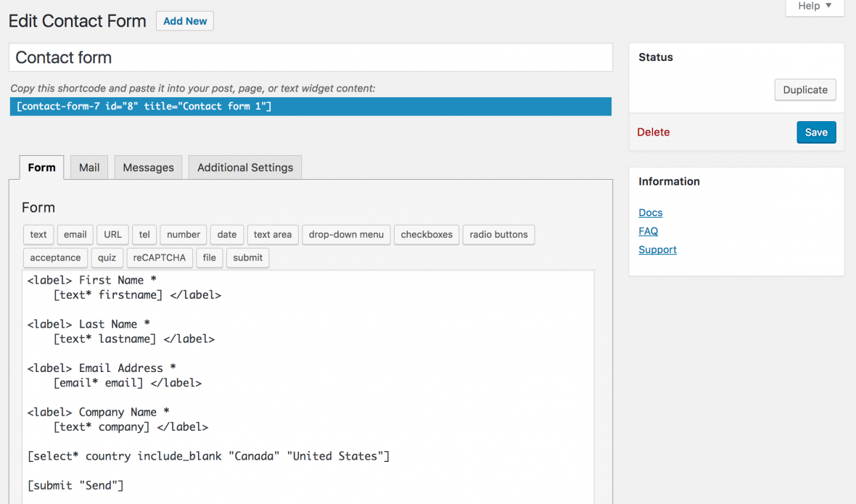Insert a radio buttons tag
Viewport: 856px width, 504px height.
pyautogui.click(x=498, y=234)
